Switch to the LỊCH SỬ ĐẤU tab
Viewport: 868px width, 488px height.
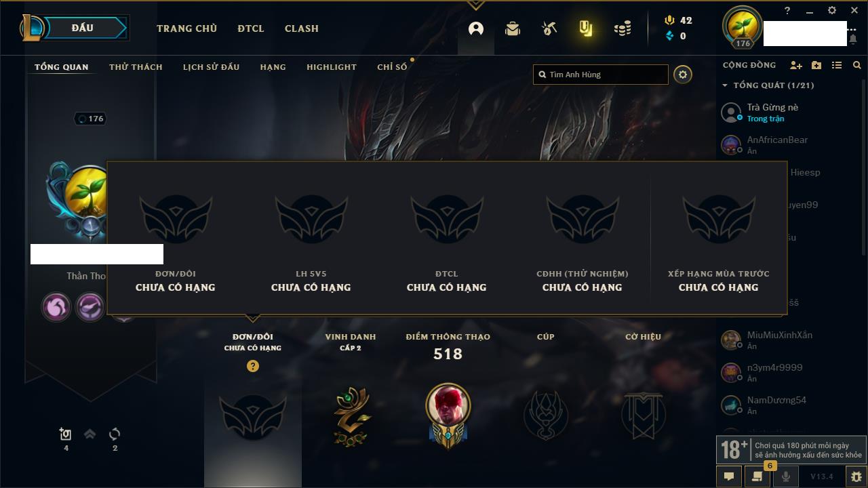point(211,67)
